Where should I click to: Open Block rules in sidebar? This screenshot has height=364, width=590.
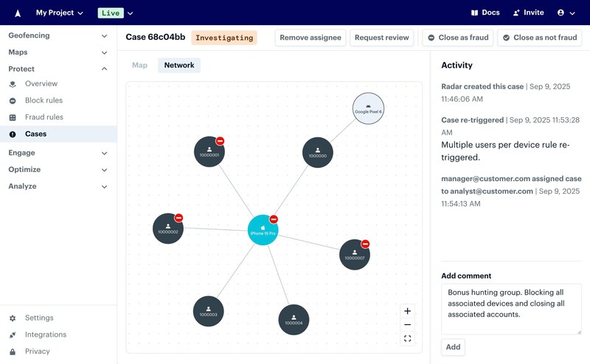(44, 100)
